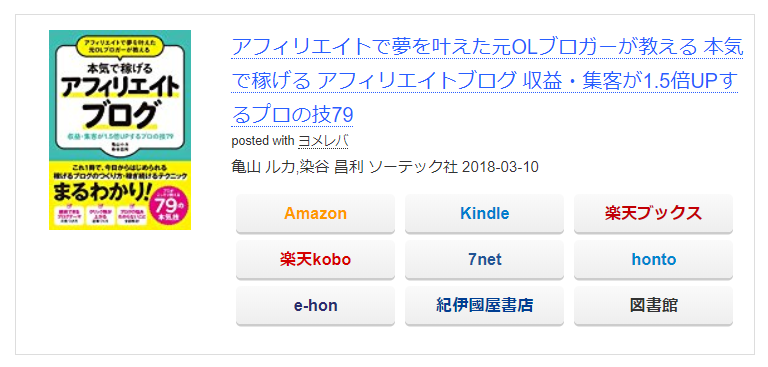Screen dimensions: 768x367
Task: Click the publication date 2018-03-10
Action: tap(500, 167)
